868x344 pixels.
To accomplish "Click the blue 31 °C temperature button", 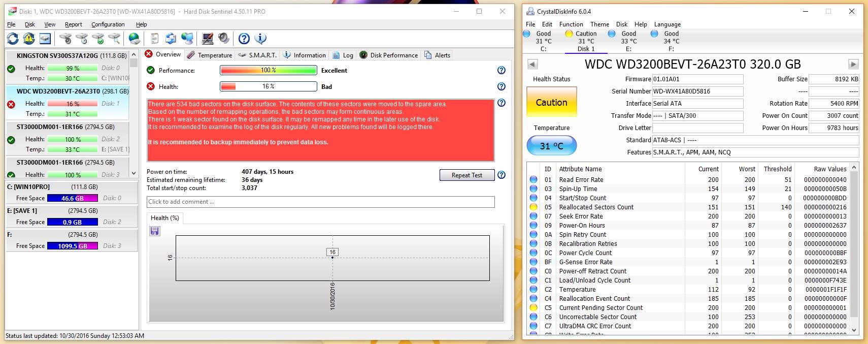I will pyautogui.click(x=552, y=146).
